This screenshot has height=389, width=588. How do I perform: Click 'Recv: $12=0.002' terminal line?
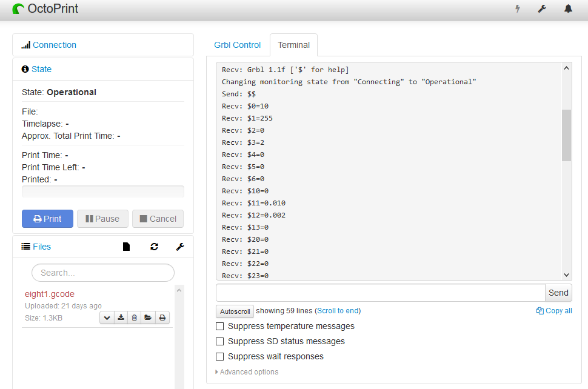pos(253,215)
